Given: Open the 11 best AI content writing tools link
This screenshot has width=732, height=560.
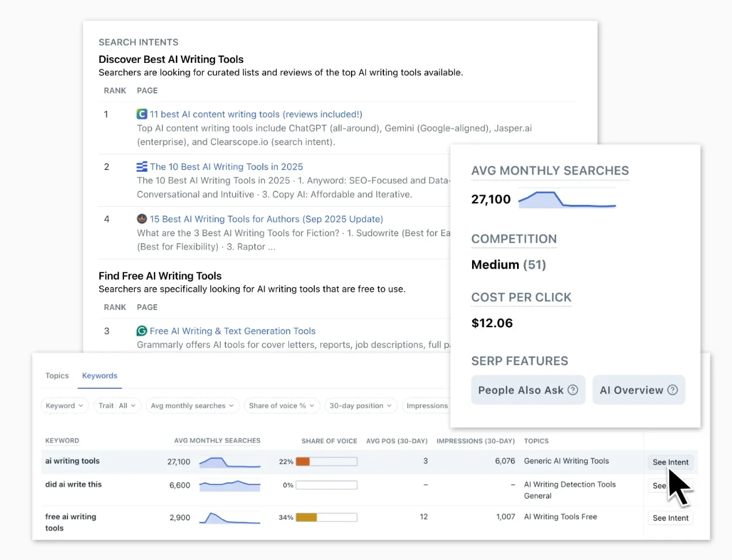Looking at the screenshot, I should tap(255, 114).
